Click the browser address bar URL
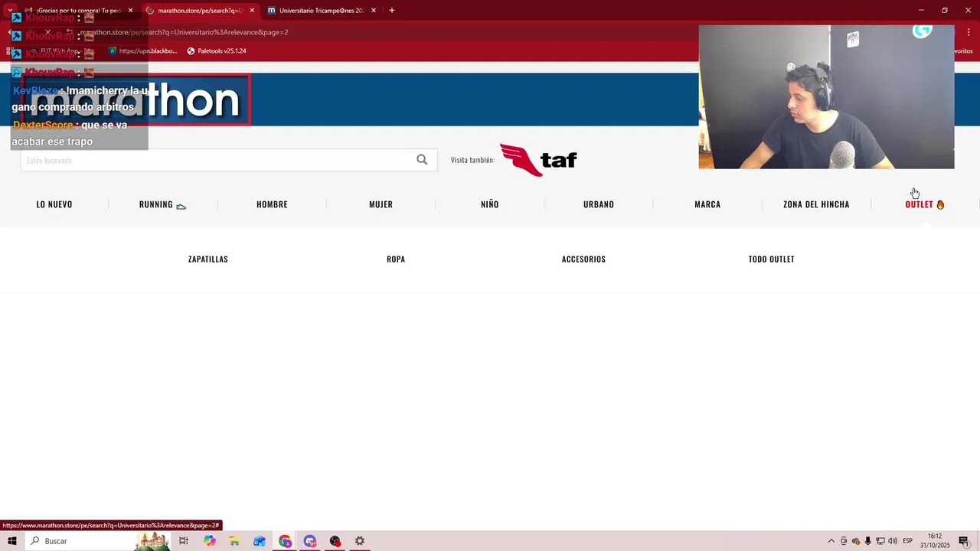The width and height of the screenshot is (980, 551). (x=184, y=32)
